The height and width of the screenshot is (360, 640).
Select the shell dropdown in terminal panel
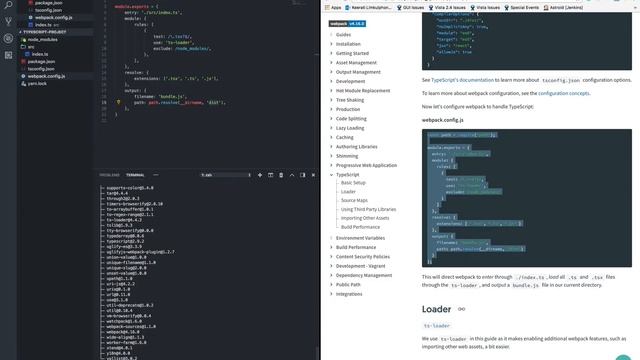pyautogui.click(x=226, y=175)
